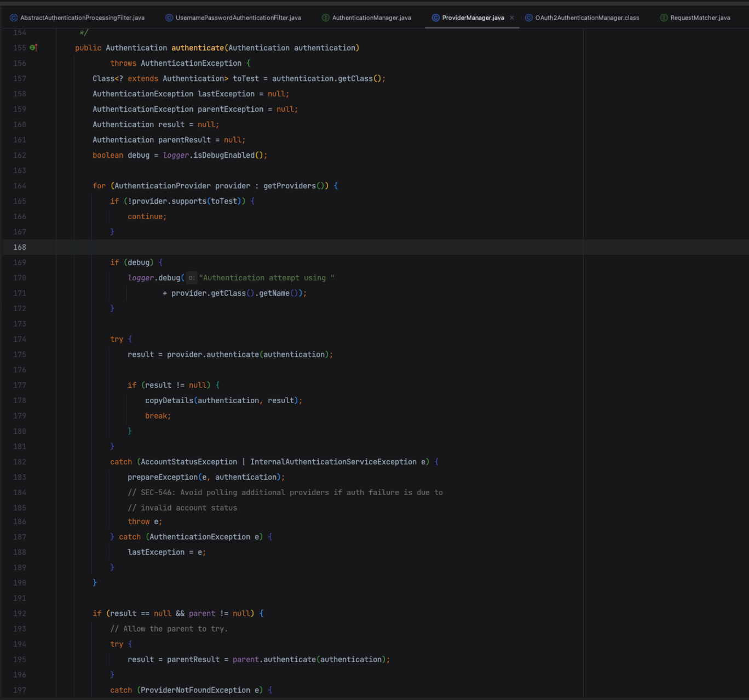Switch to the AuthenticationManager.java tab

tap(371, 18)
